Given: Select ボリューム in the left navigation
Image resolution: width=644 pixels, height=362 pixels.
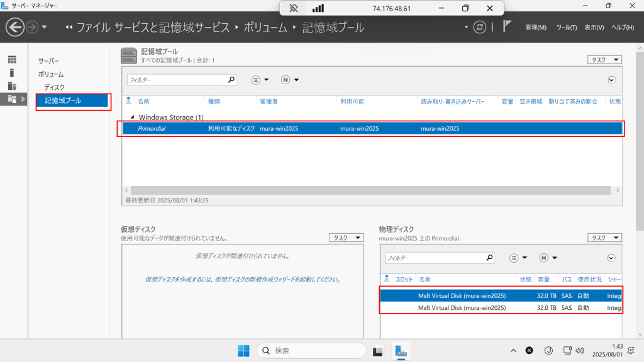Looking at the screenshot, I should (51, 74).
